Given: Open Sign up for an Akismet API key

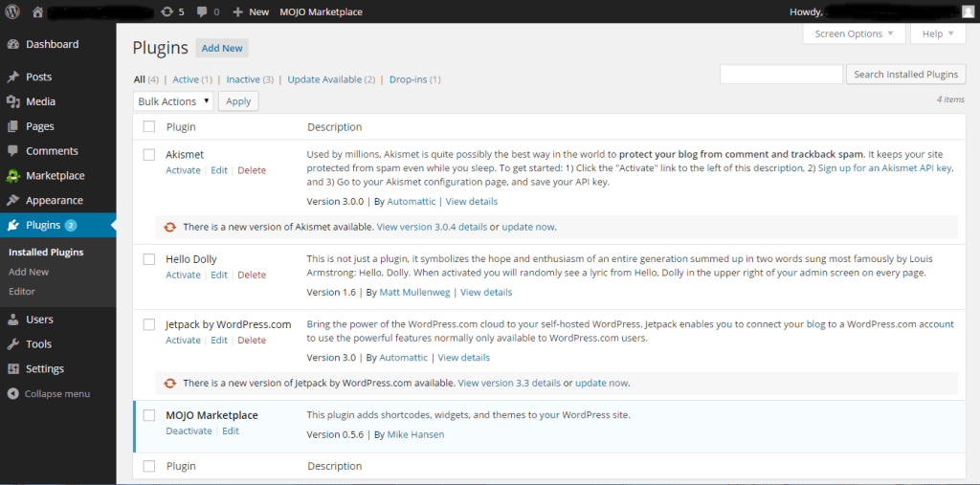Looking at the screenshot, I should point(885,168).
